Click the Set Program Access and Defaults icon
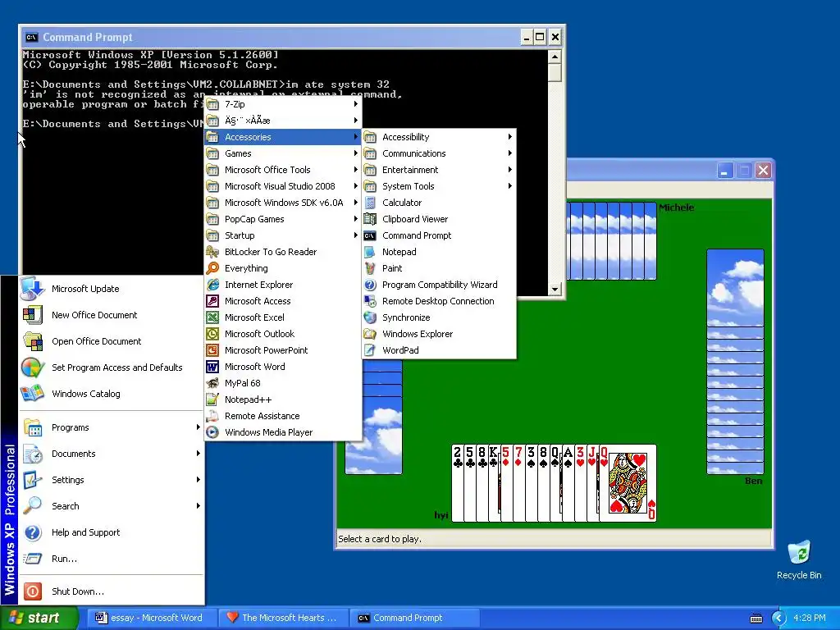 pos(32,367)
